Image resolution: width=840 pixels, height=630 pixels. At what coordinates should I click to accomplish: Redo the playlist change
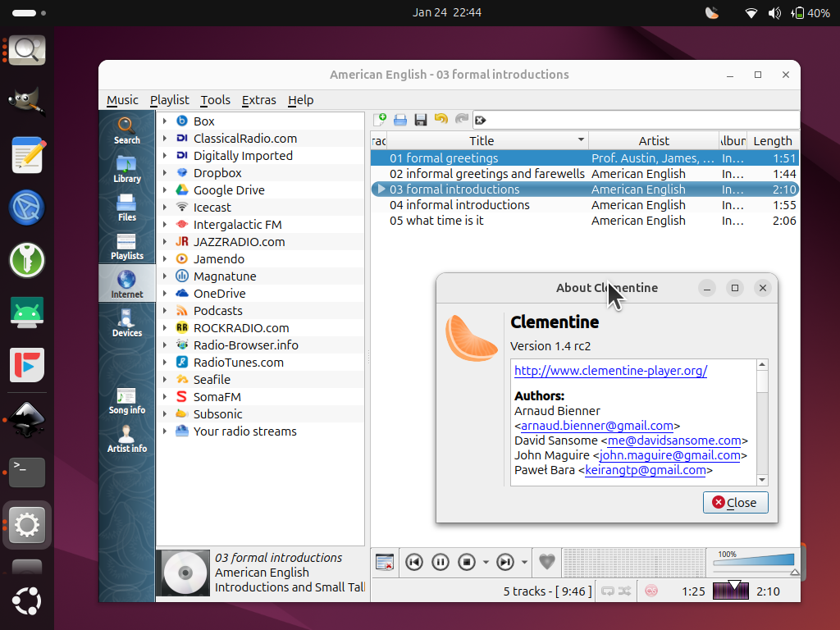[x=461, y=120]
